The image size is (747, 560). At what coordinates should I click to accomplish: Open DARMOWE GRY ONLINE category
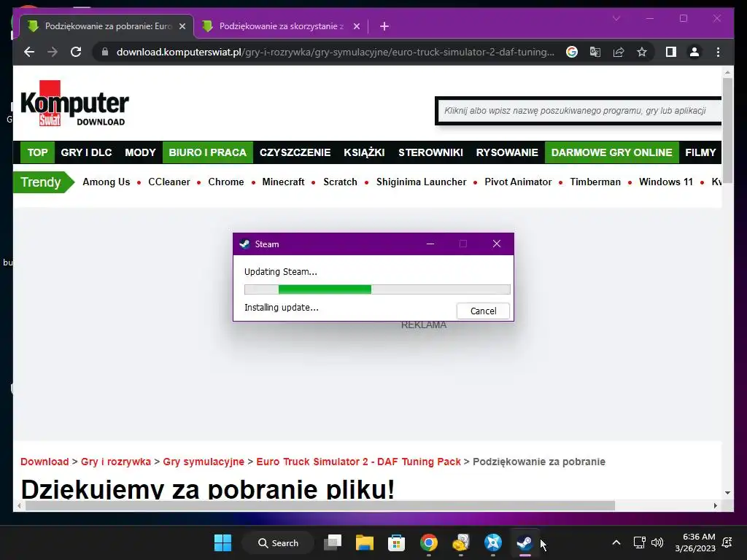click(x=612, y=152)
